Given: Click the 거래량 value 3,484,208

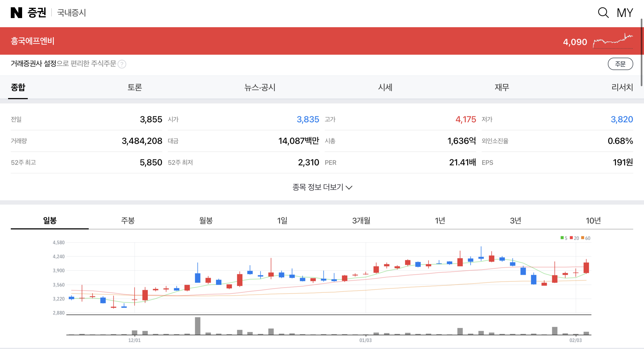Looking at the screenshot, I should coord(142,141).
